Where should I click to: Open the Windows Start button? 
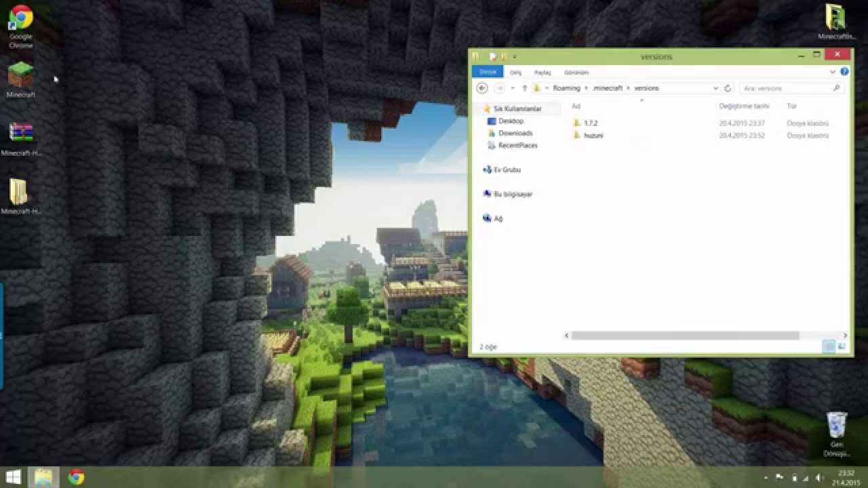point(13,477)
